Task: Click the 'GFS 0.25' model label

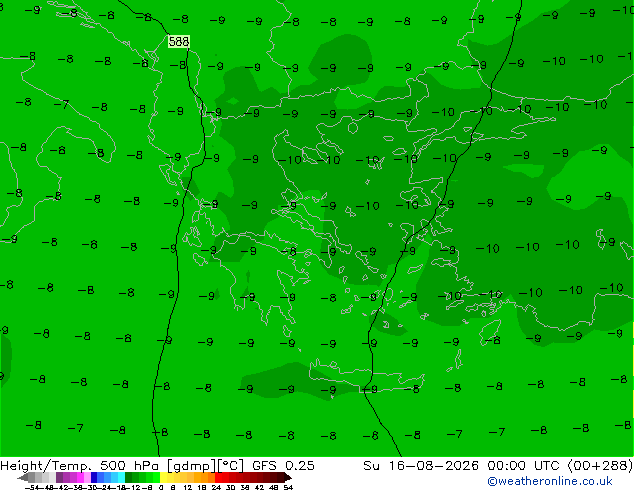Action: click(283, 465)
